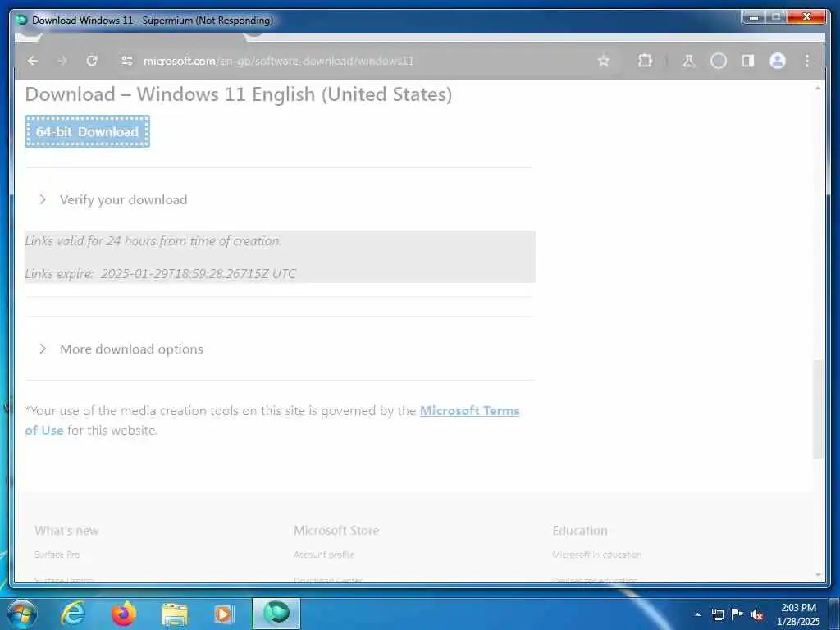The height and width of the screenshot is (630, 840).
Task: Select the Supermium taskbar button
Action: [x=276, y=614]
